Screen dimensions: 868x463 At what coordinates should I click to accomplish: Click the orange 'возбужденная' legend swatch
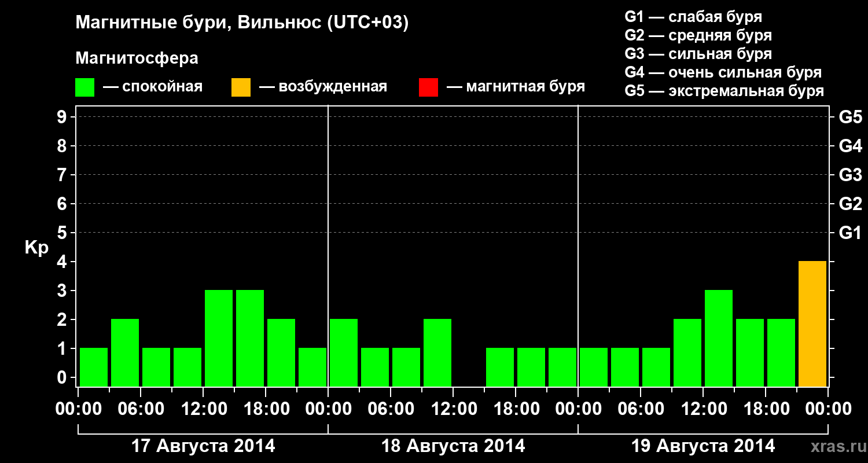[241, 87]
